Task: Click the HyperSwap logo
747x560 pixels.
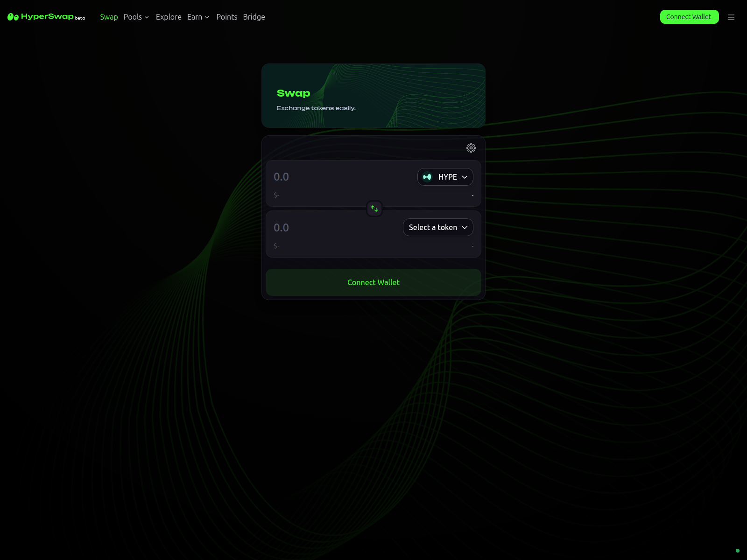Action: (46, 17)
